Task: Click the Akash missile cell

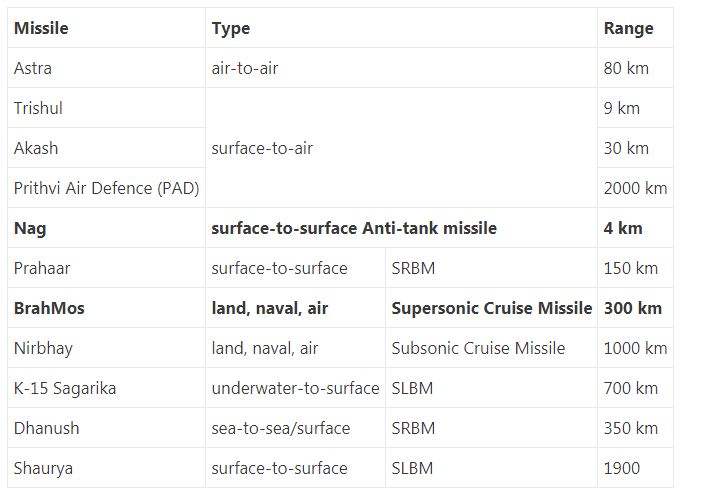Action: [106, 148]
